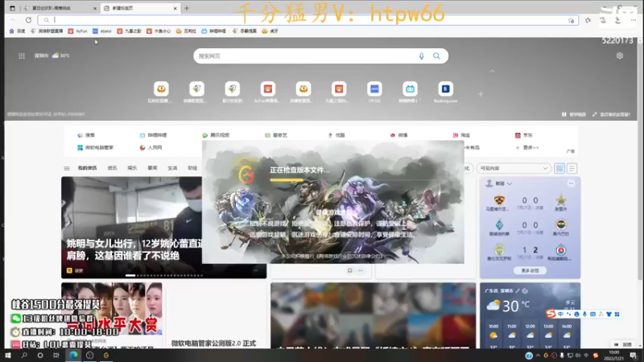Switch to the 资讯 feed tab
644x362 pixels.
pyautogui.click(x=112, y=168)
